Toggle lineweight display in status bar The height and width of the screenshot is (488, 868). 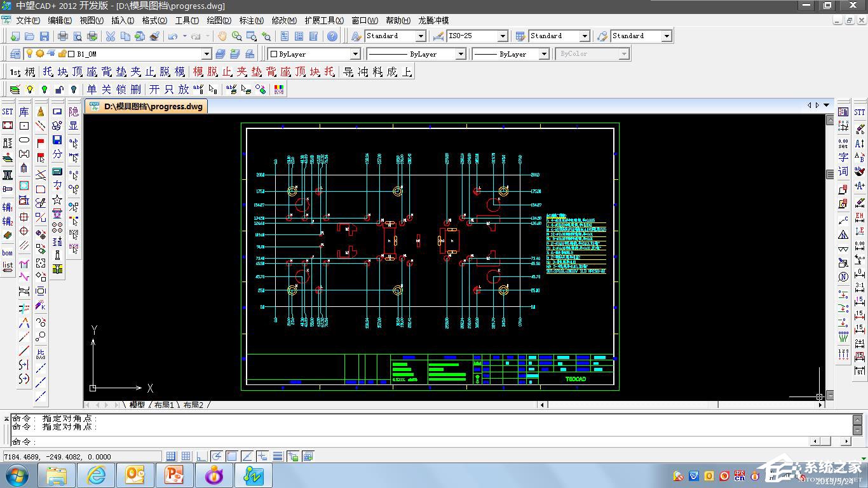tap(278, 456)
